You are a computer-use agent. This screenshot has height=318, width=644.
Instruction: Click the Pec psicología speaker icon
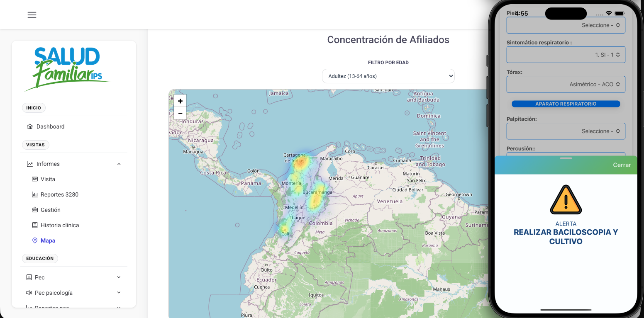(x=28, y=292)
